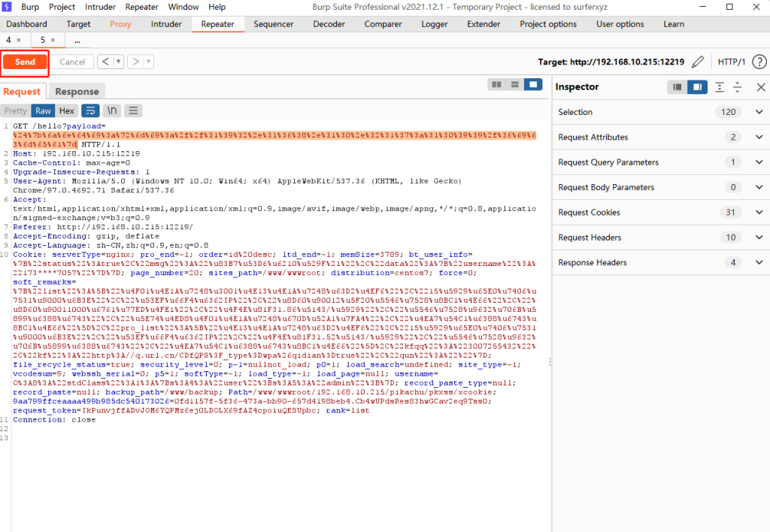Send the request
Image resolution: width=770 pixels, height=532 pixels.
pyautogui.click(x=25, y=62)
